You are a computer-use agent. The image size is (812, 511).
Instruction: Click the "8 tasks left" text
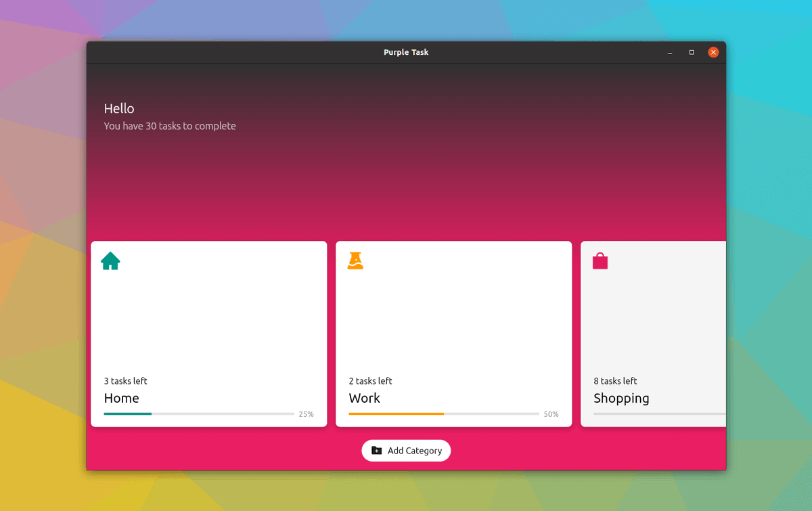[616, 381]
